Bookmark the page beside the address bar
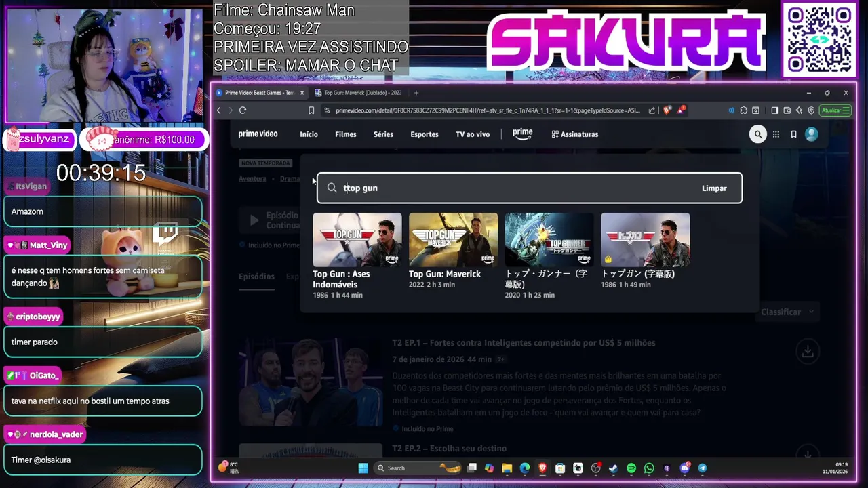This screenshot has width=868, height=488. 311,110
